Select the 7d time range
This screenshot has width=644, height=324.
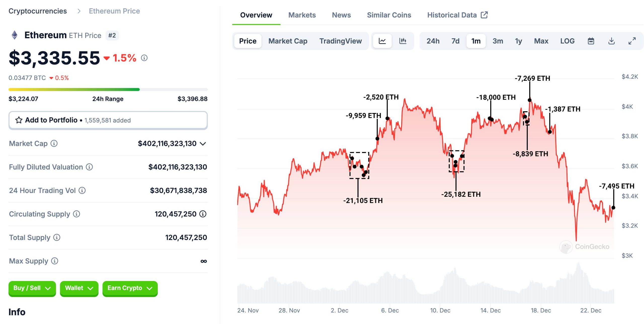(455, 41)
